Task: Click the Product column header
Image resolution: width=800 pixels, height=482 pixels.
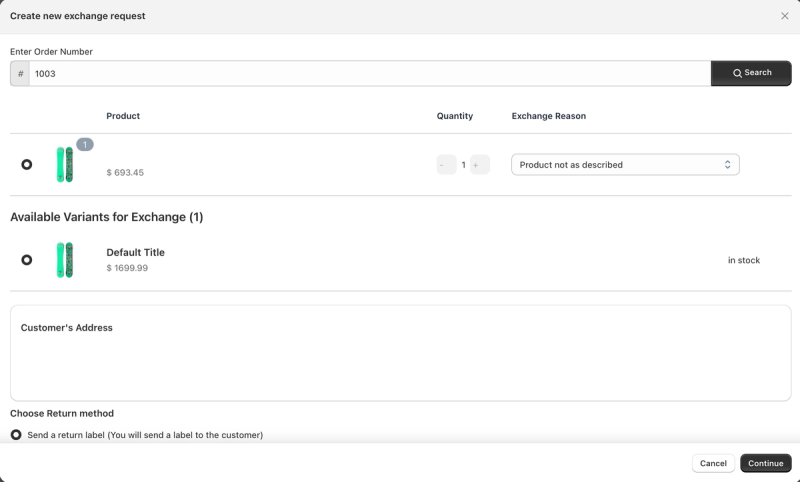Action: click(x=123, y=116)
